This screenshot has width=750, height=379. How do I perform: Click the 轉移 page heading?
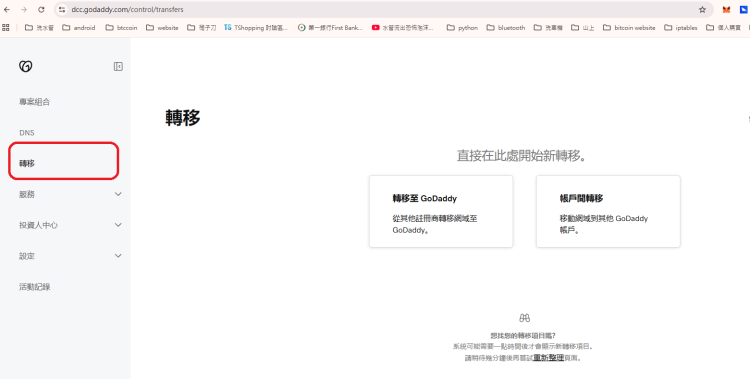pos(183,118)
